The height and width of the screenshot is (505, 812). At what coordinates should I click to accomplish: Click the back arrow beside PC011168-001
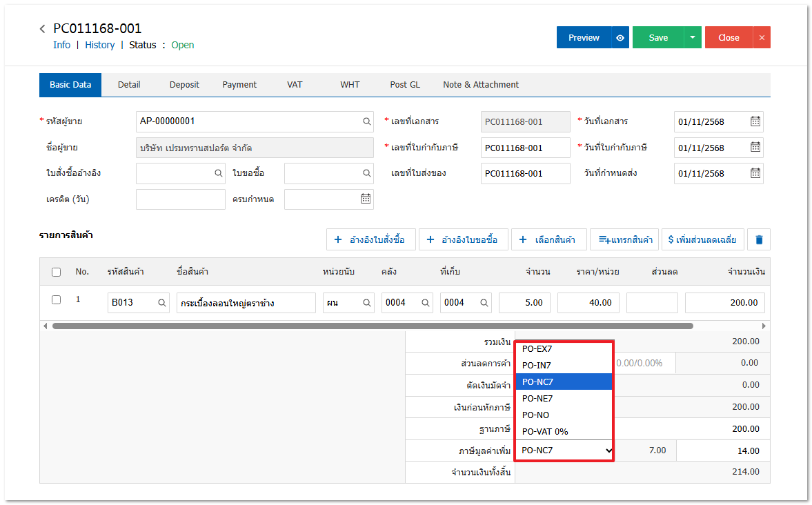click(x=43, y=29)
